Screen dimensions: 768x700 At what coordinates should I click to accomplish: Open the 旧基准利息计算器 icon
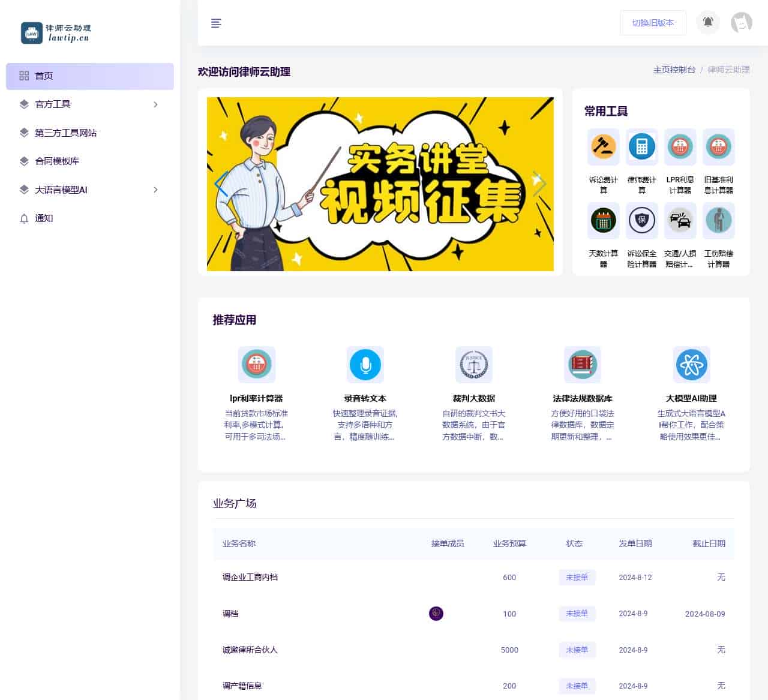[x=719, y=146]
